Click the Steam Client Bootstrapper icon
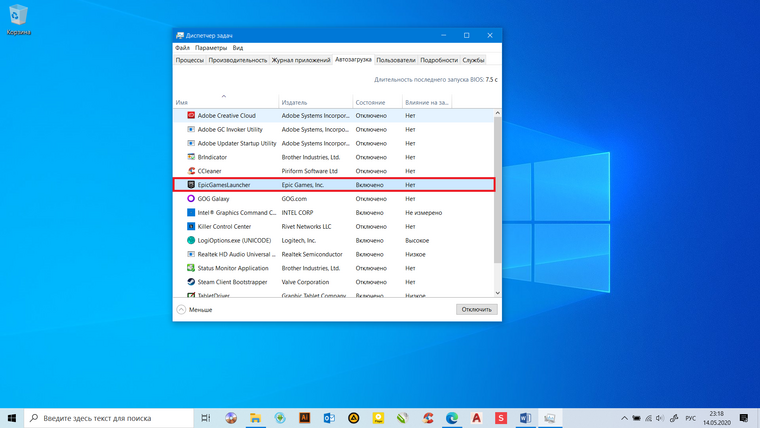The height and width of the screenshot is (428, 760). [x=191, y=282]
